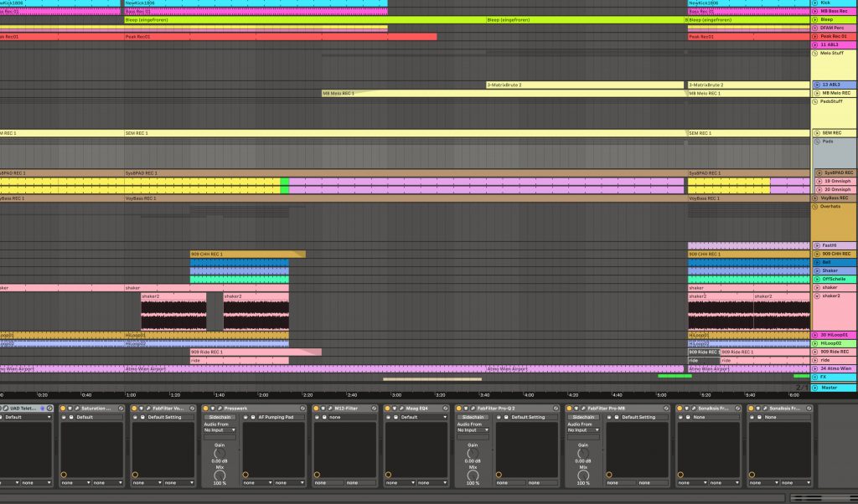Image resolution: width=858 pixels, height=504 pixels.
Task: Click the wrench icon on M12-Filter device
Action: click(330, 408)
